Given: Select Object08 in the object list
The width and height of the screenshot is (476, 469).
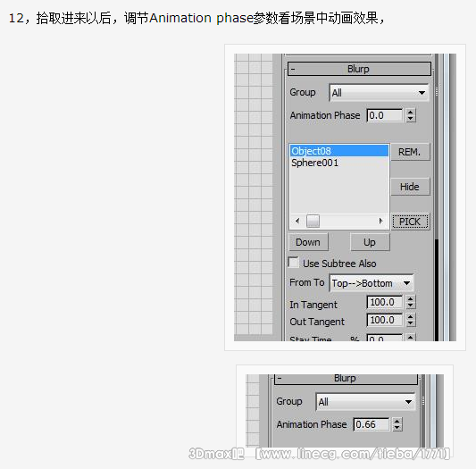Looking at the screenshot, I should click(339, 151).
